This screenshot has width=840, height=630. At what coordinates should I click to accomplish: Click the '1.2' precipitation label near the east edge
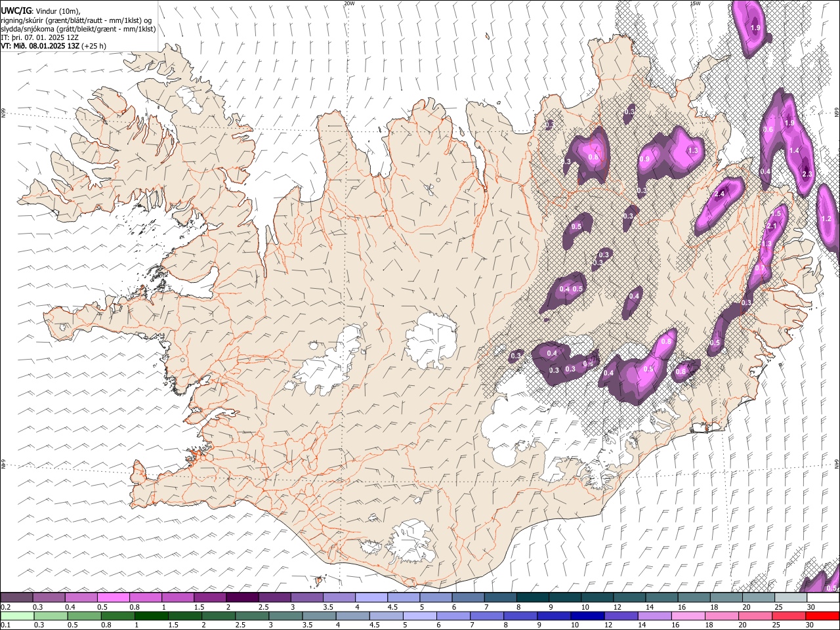(826, 219)
